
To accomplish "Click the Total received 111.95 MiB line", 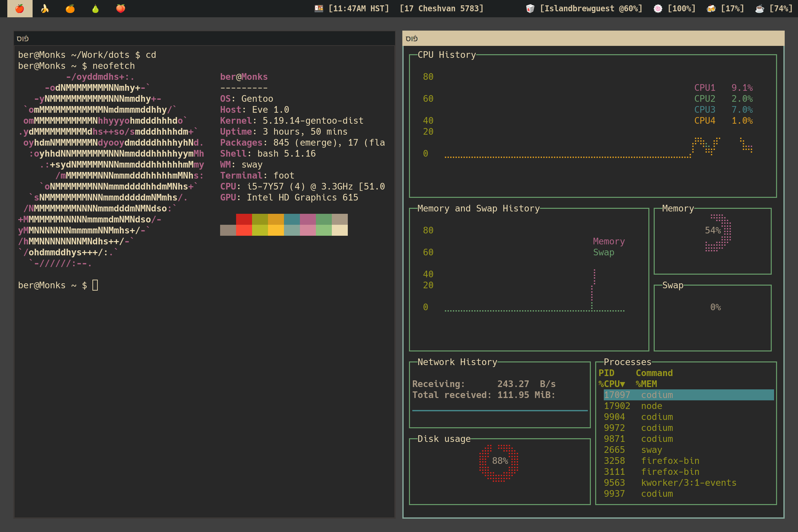I will [x=484, y=395].
